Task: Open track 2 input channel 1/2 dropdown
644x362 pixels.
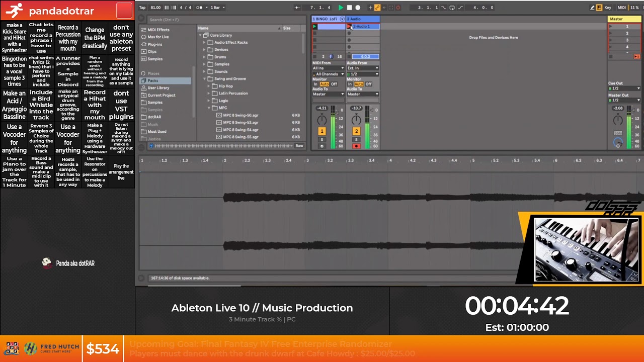Action: [363, 74]
